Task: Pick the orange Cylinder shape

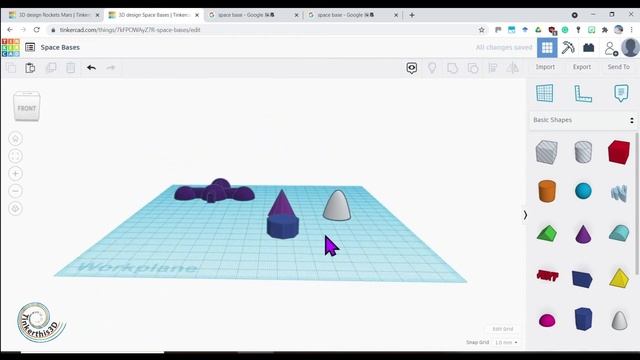Action: [x=547, y=191]
